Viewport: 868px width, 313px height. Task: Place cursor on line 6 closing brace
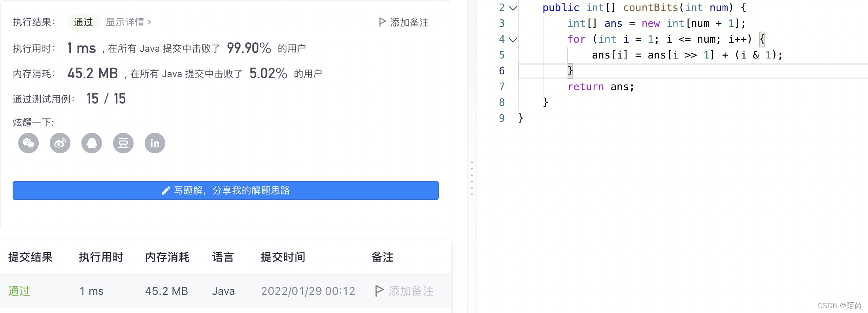(570, 71)
